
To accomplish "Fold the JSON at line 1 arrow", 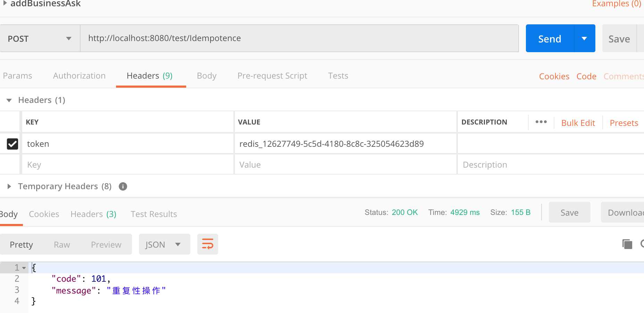I will click(x=24, y=268).
